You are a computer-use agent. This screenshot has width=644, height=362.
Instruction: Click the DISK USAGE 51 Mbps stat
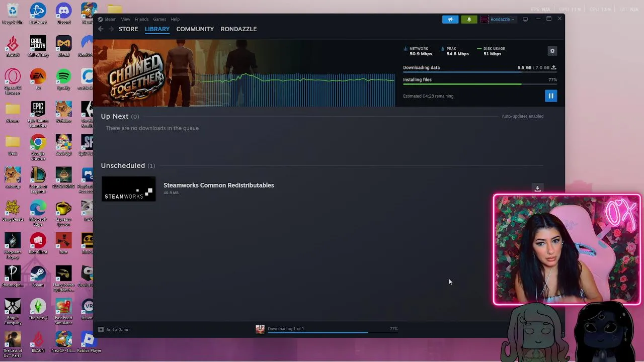coord(491,51)
